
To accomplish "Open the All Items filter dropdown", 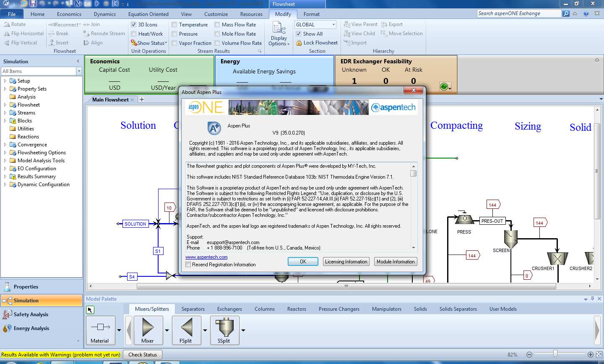I will (x=79, y=71).
